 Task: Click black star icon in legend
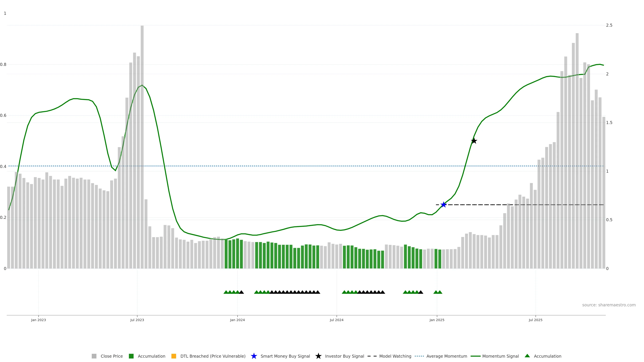pyautogui.click(x=318, y=356)
